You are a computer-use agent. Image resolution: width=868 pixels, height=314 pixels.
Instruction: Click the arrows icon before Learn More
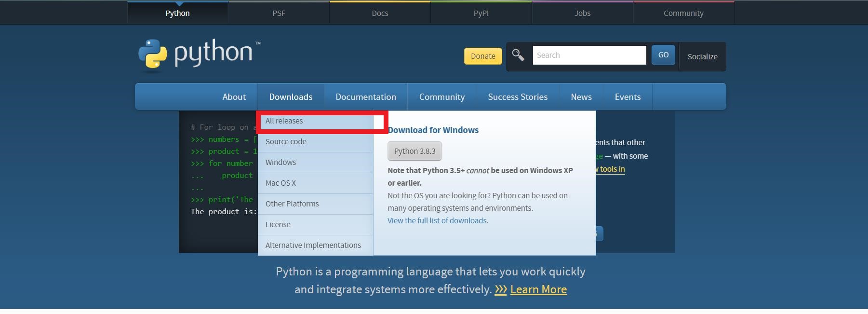pyautogui.click(x=501, y=289)
